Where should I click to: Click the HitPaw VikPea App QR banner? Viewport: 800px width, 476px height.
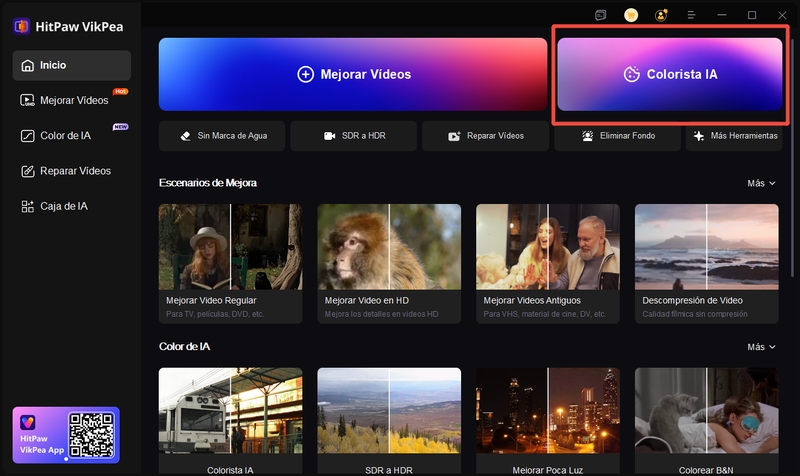click(66, 434)
